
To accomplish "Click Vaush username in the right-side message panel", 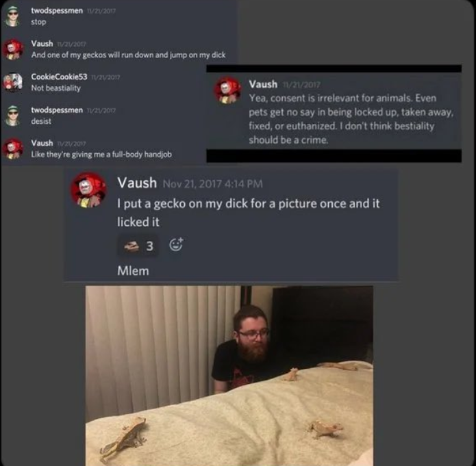I will [263, 84].
